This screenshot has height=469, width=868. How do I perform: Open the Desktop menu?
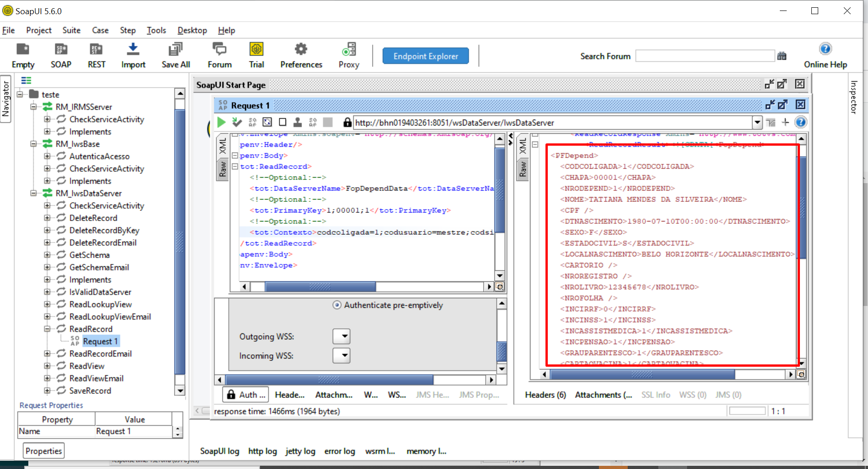192,30
